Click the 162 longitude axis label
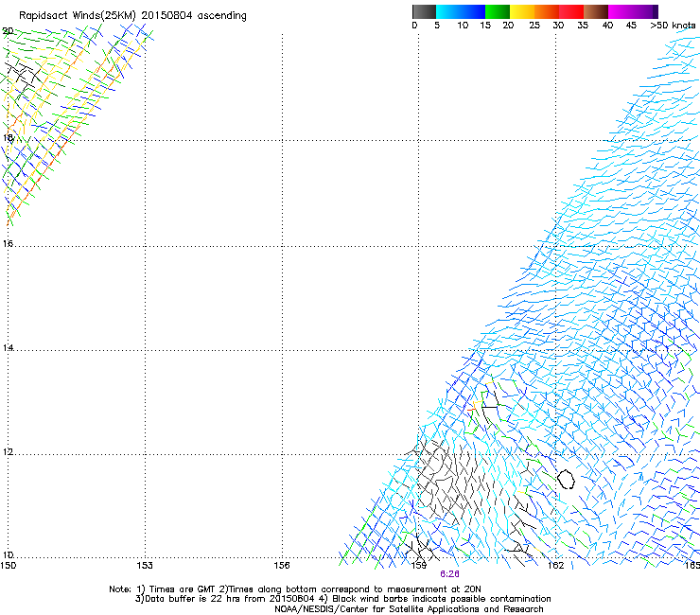Viewport: 700px width, 615px height. tap(555, 566)
